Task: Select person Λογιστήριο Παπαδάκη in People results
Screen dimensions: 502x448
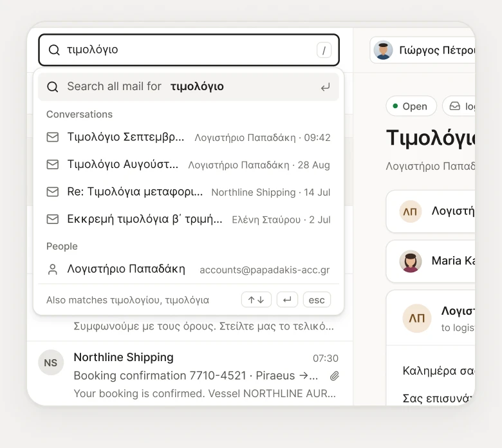Action: pyautogui.click(x=188, y=269)
